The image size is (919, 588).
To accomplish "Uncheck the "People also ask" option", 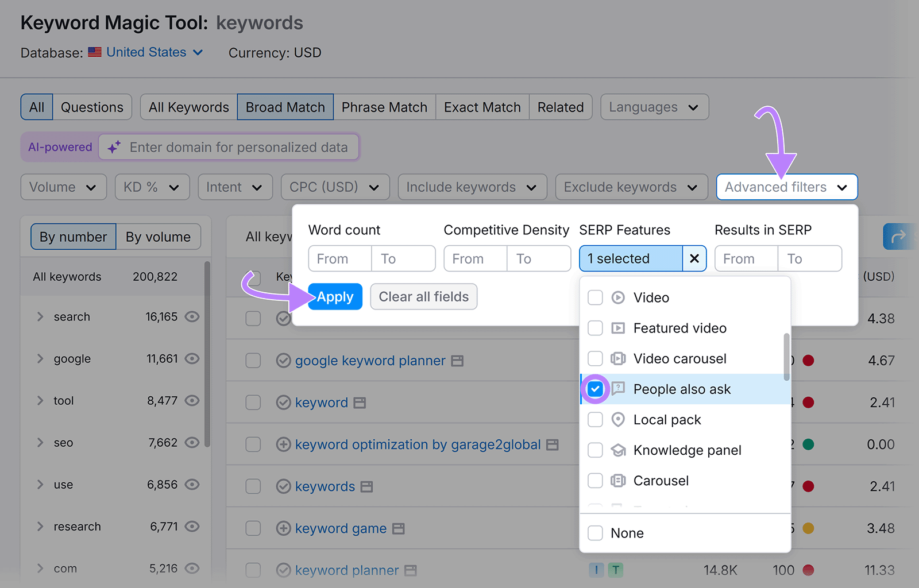I will tap(595, 389).
